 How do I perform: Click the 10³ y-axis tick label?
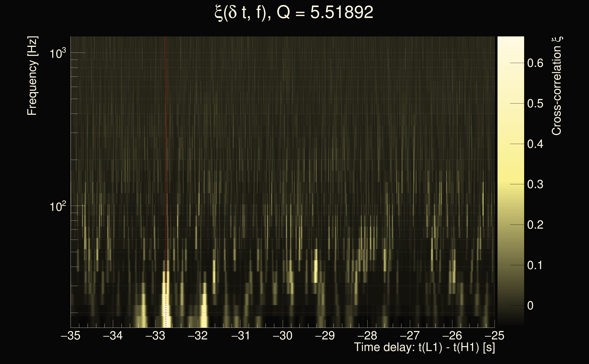57,53
